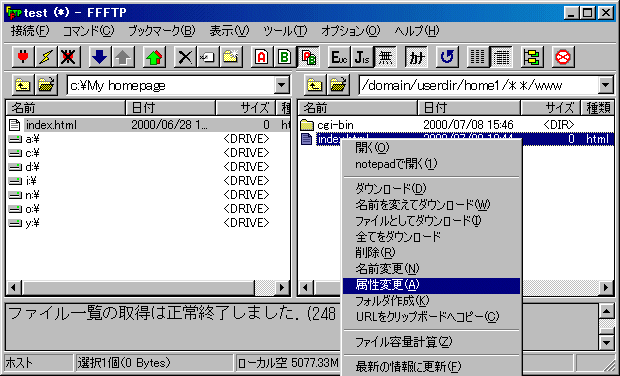Viewport: 620px width, 376px height.
Task: Click the blue download arrow icon
Action: point(99,57)
